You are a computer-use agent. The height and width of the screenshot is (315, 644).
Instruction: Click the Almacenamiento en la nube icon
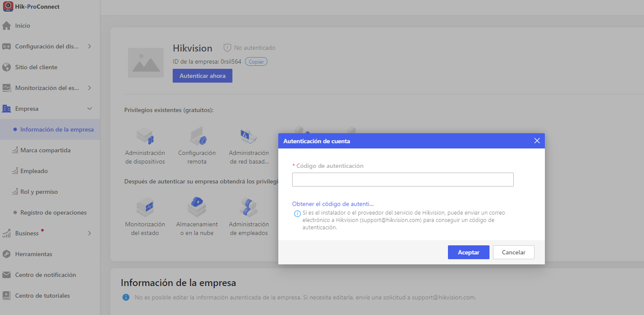[197, 207]
